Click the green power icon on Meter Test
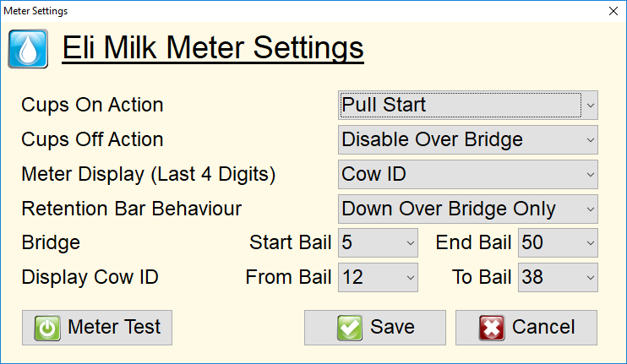Image resolution: width=627 pixels, height=364 pixels. click(x=47, y=328)
